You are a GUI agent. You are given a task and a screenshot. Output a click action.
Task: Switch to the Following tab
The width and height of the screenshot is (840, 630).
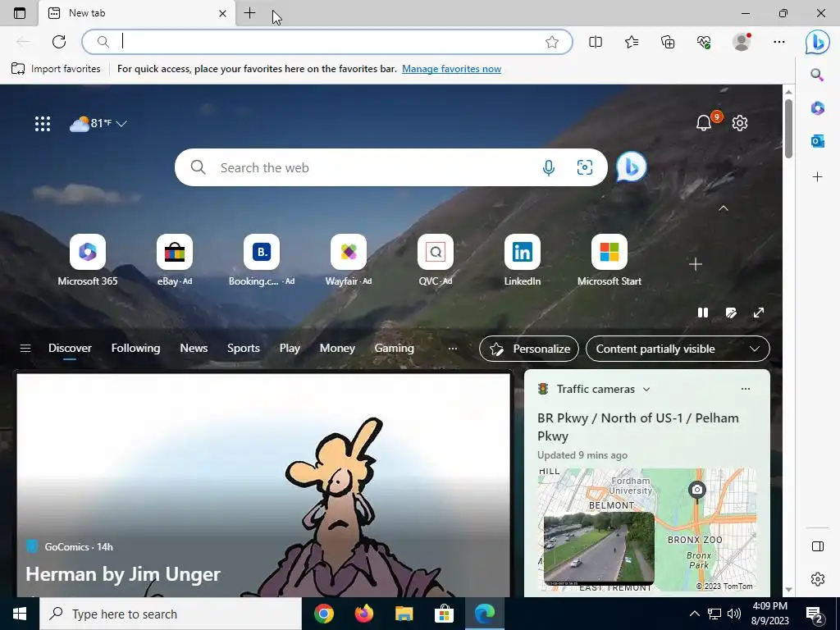135,348
